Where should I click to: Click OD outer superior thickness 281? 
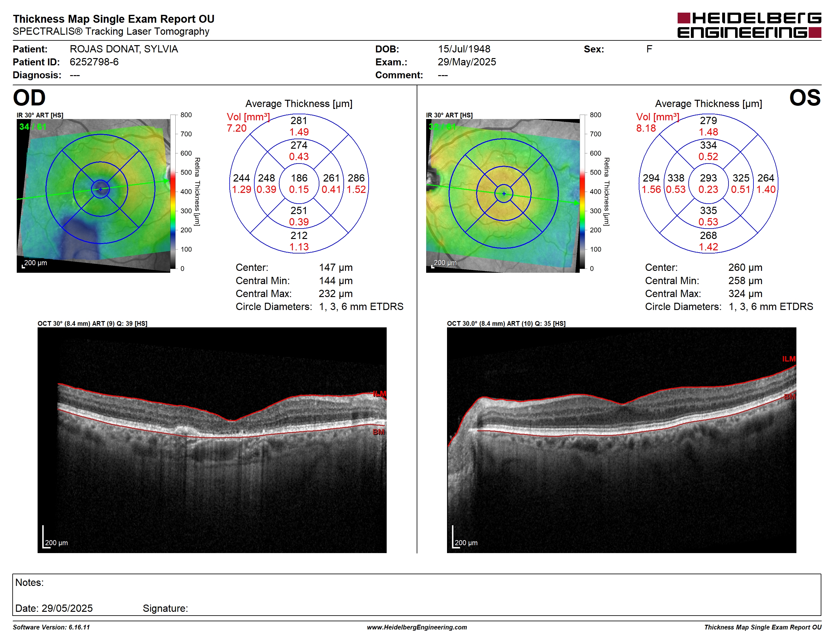pyautogui.click(x=299, y=121)
